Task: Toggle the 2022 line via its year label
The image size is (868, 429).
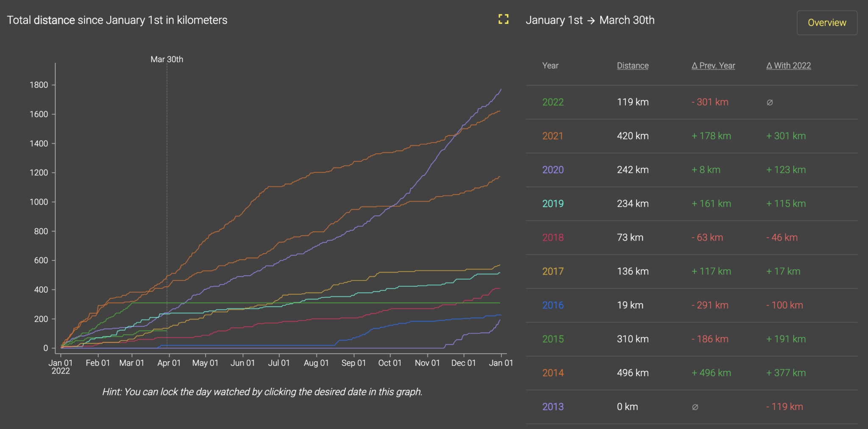Action: point(552,102)
